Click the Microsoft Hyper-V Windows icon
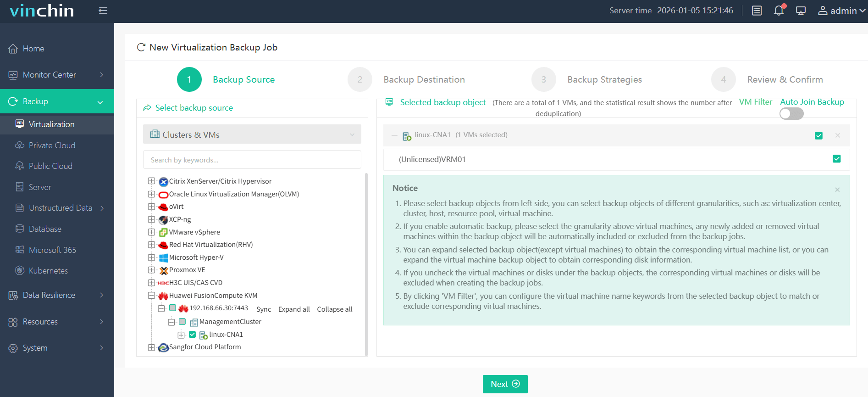This screenshot has width=868, height=397. 163,257
